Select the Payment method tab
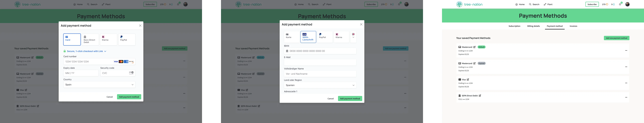 pos(554,26)
